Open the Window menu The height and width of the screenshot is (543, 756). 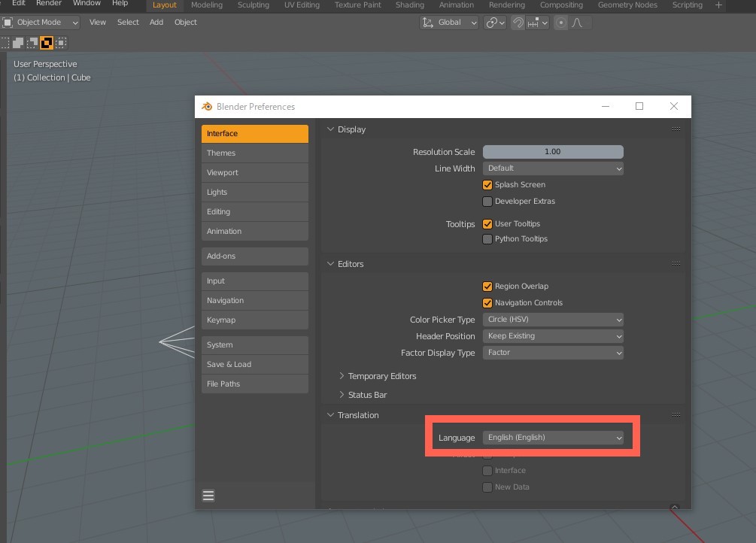point(87,3)
